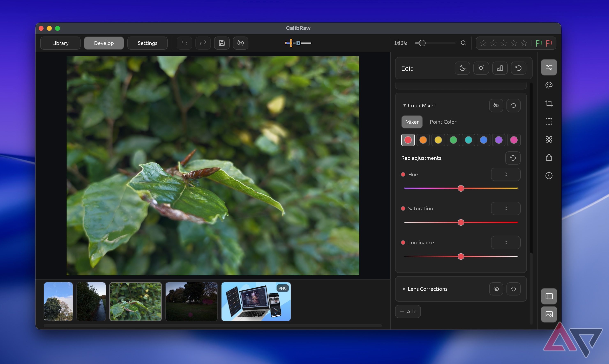Viewport: 609px width, 364px height.
Task: Reset the Color Mixer section
Action: [513, 105]
